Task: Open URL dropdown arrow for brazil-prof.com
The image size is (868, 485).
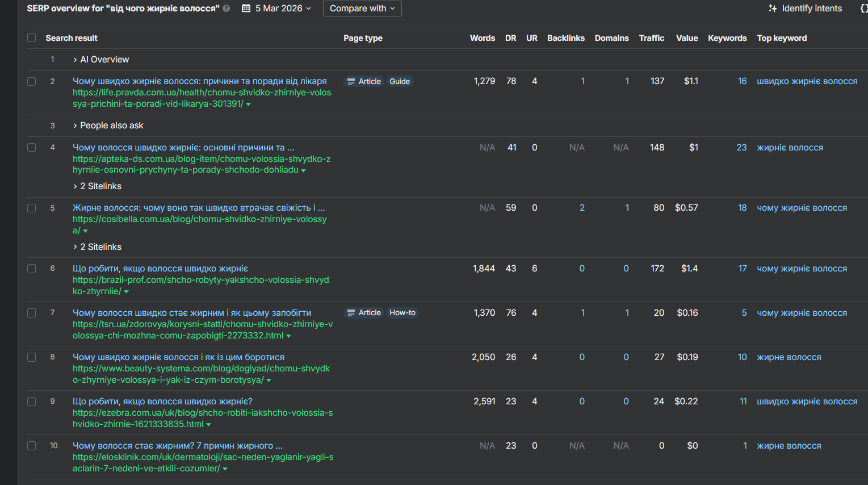Action: [127, 292]
